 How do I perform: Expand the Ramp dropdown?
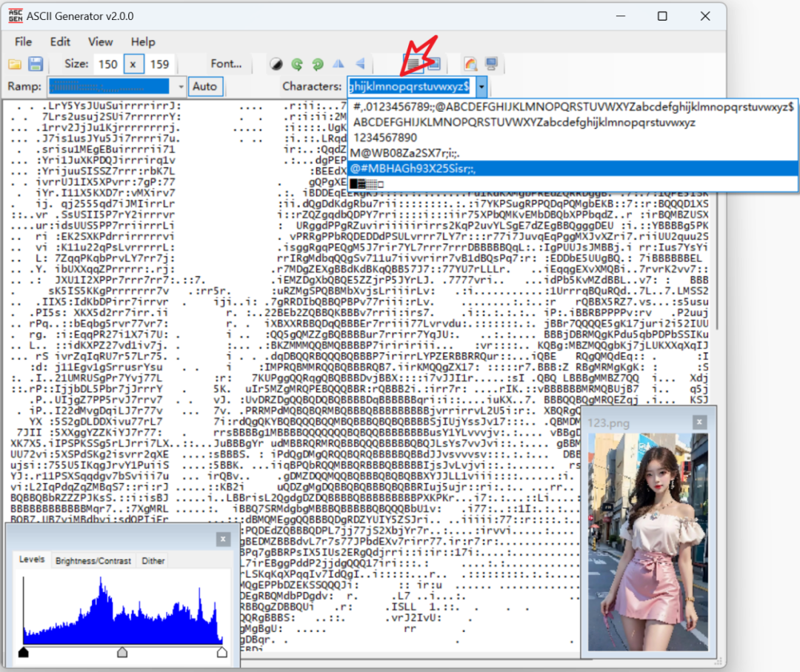pos(181,87)
